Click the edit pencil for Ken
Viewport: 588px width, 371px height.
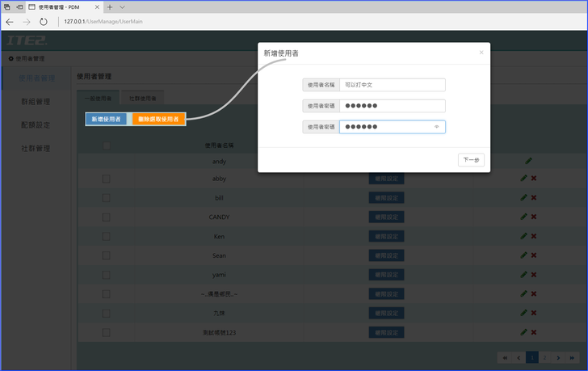[524, 236]
